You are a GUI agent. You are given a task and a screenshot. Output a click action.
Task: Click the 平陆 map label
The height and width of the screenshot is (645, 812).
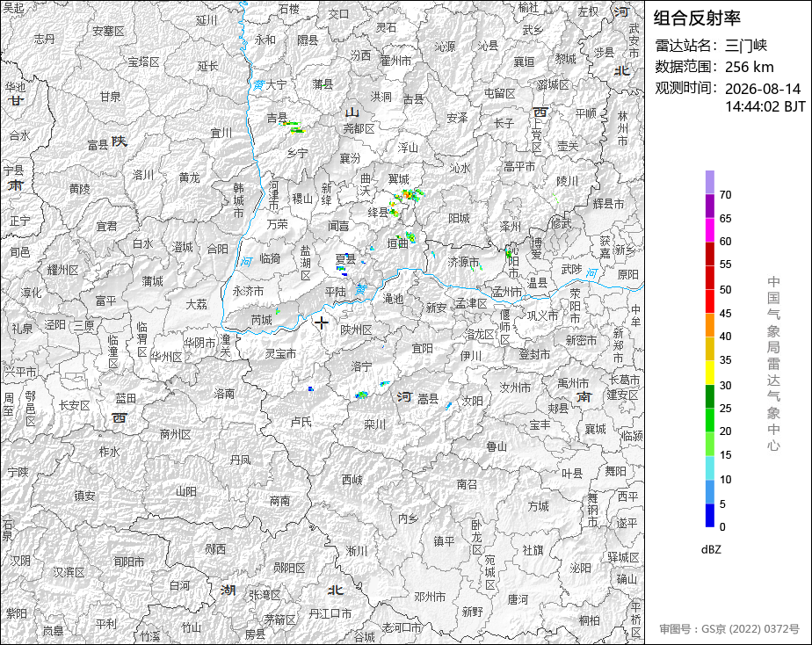[336, 293]
